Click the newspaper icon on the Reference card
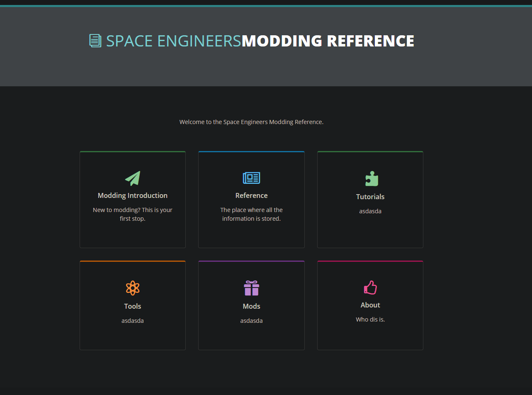The image size is (532, 395). pyautogui.click(x=251, y=178)
